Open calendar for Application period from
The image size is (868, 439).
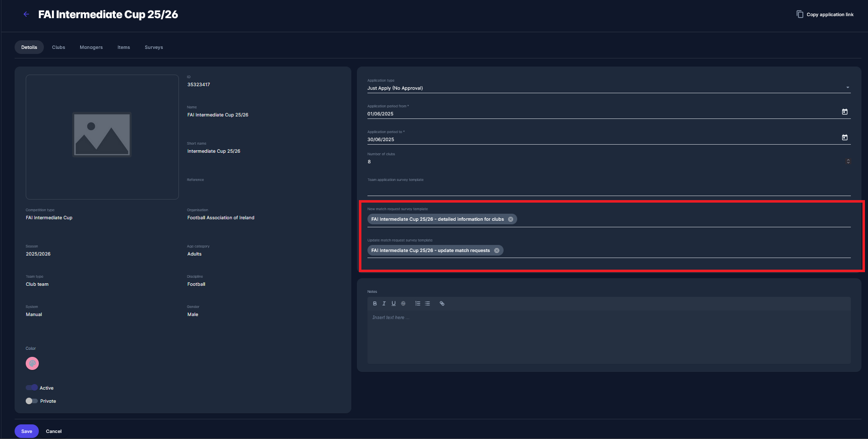(845, 112)
